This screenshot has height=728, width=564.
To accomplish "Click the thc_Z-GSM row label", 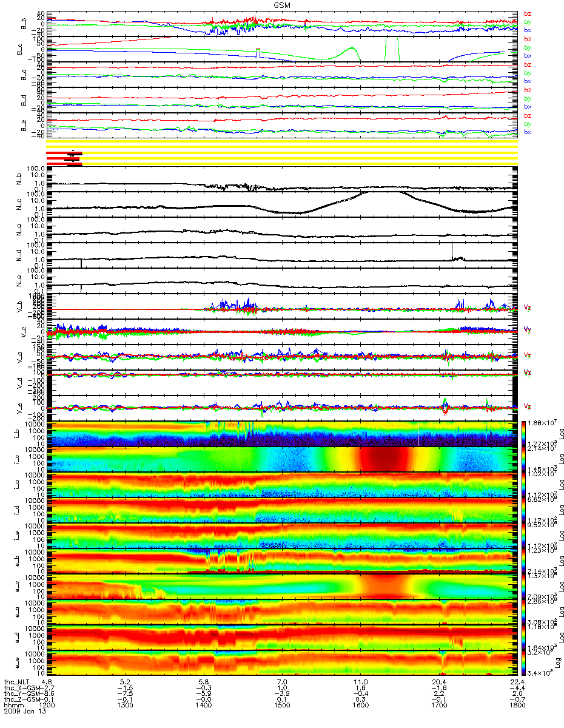I will (x=22, y=701).
